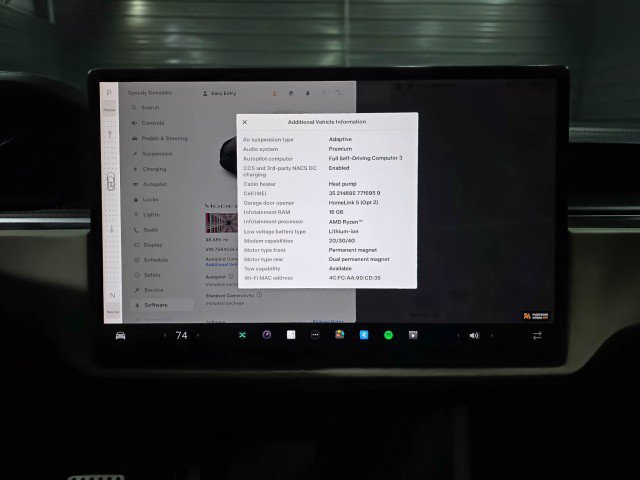The width and height of the screenshot is (640, 480).
Task: Open the white square app in dock
Action: point(291,335)
